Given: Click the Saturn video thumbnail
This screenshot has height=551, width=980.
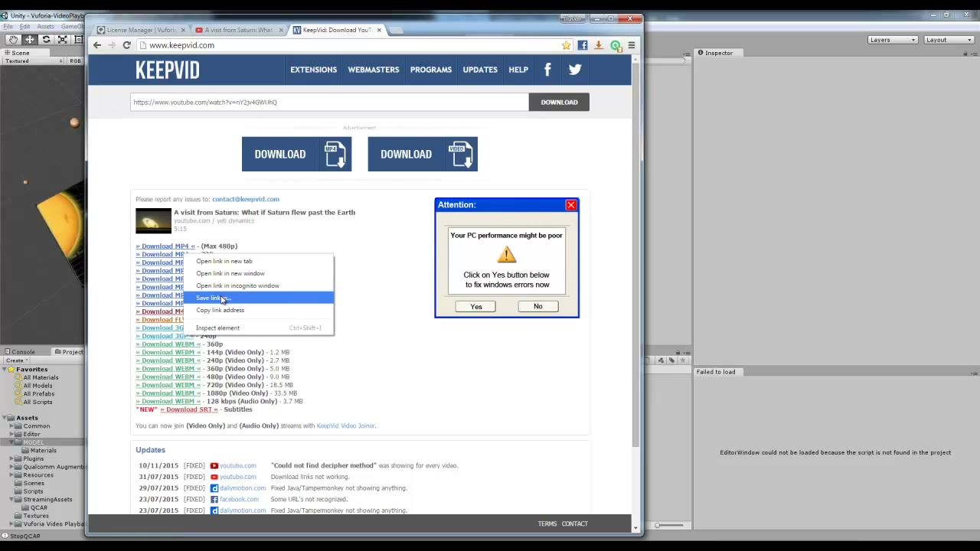Looking at the screenshot, I should click(153, 220).
